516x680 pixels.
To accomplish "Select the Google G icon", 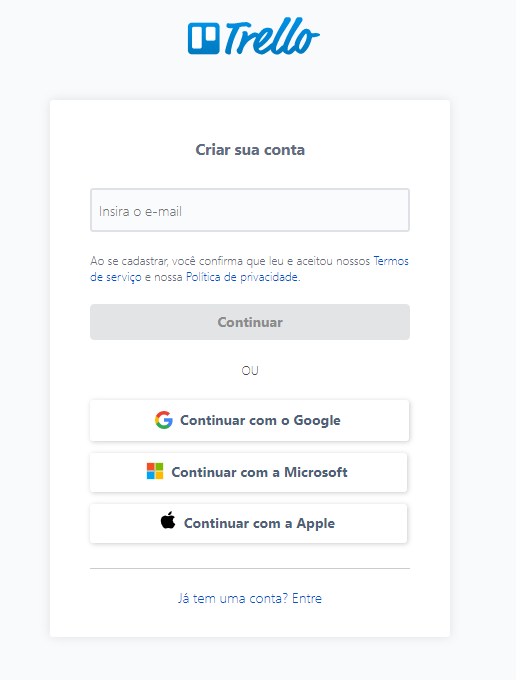I will tap(164, 420).
